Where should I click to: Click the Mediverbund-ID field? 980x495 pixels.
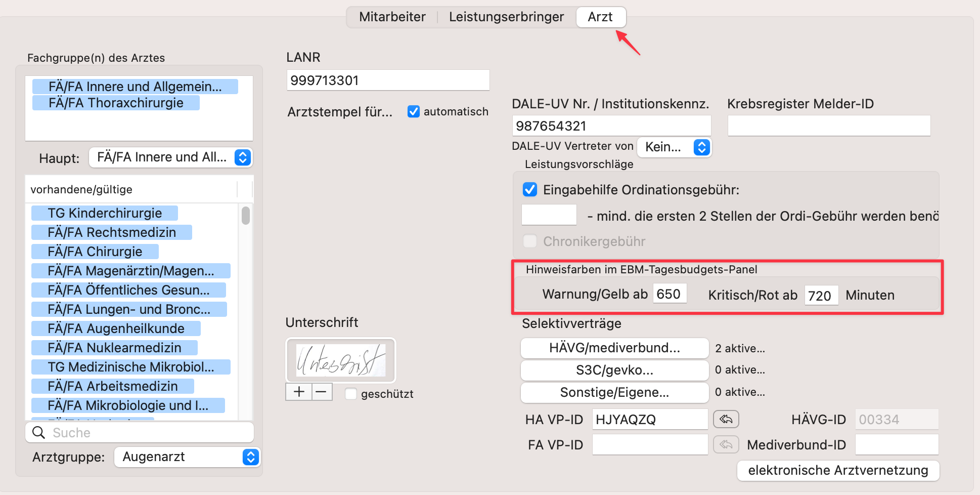[897, 444]
